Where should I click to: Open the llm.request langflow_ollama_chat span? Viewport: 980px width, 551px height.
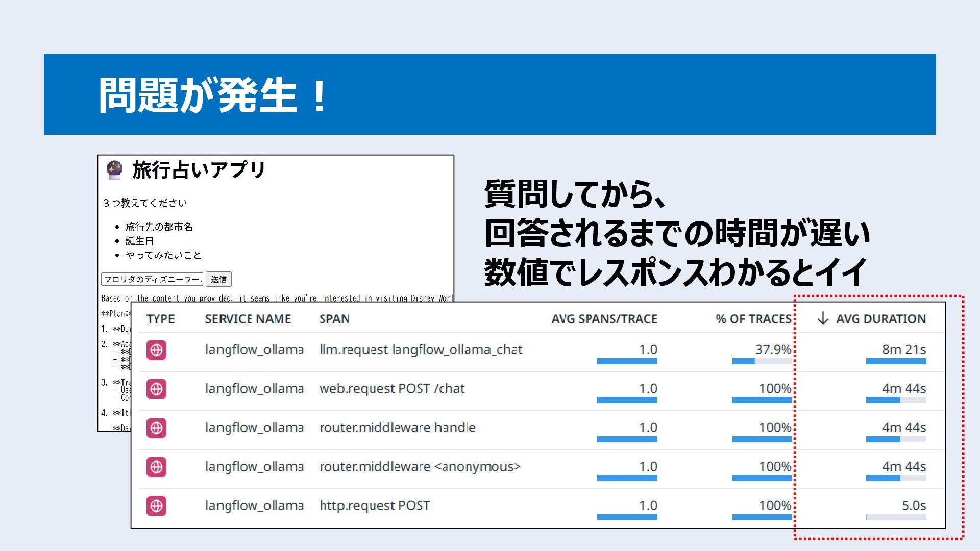(421, 350)
